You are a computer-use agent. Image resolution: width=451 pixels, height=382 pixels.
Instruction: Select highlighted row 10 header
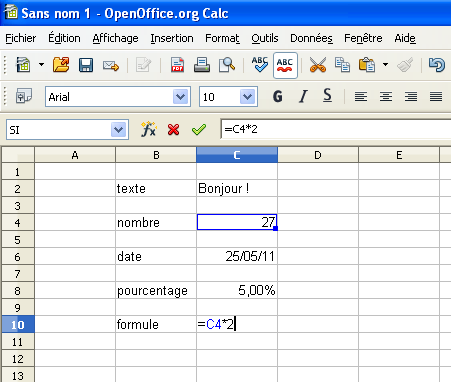tap(18, 324)
